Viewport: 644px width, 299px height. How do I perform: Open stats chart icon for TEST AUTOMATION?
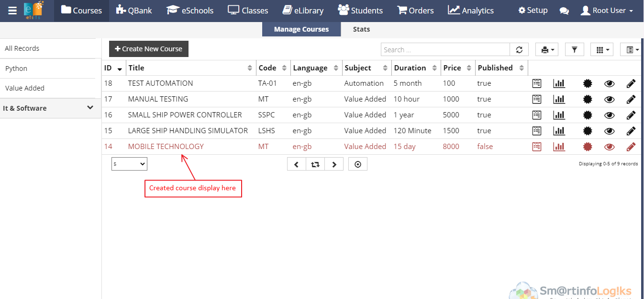(559, 83)
